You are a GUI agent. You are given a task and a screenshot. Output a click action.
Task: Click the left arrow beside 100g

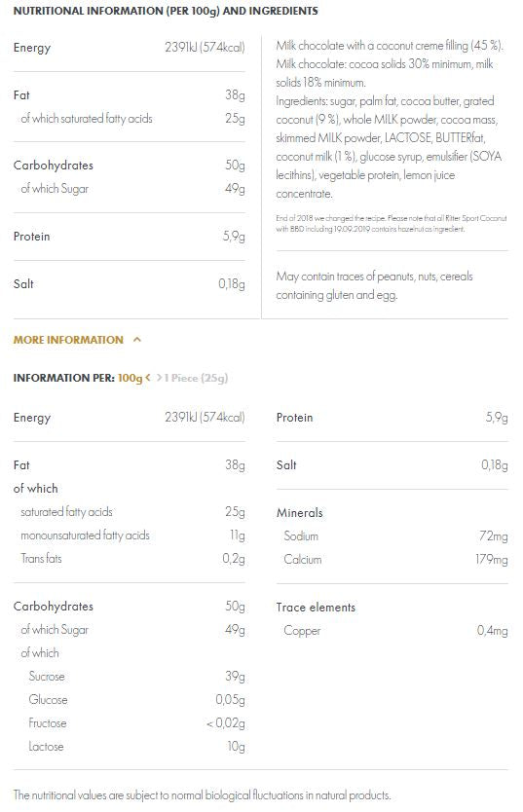(148, 378)
